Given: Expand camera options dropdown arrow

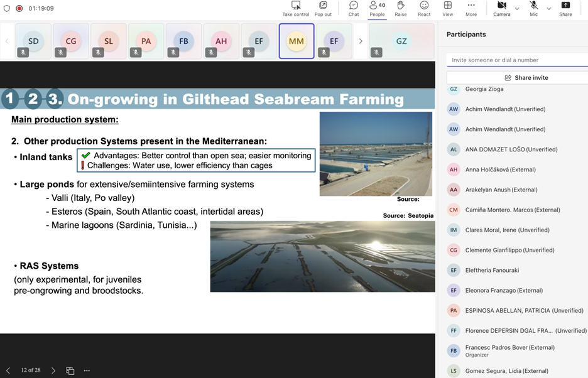Looking at the screenshot, I should tap(517, 9).
